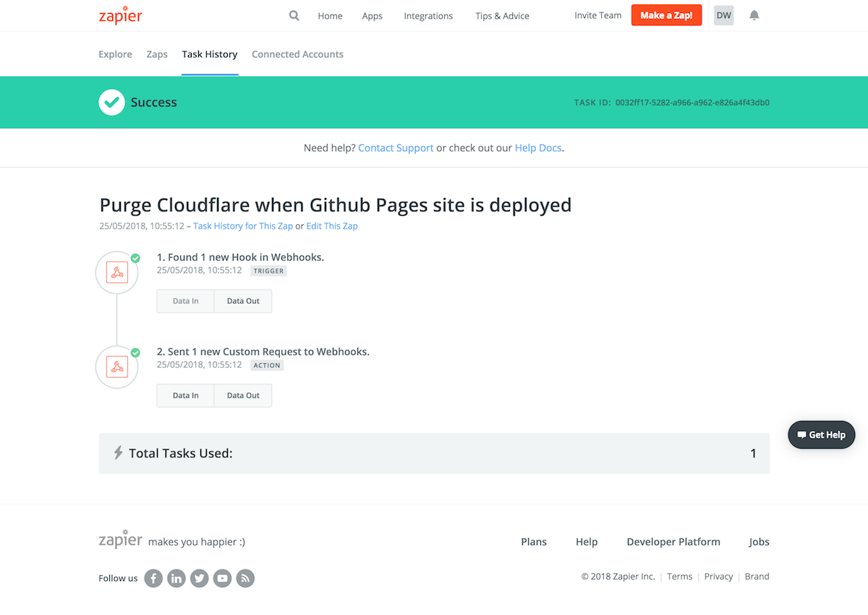The height and width of the screenshot is (615, 868).
Task: Open Integrations in top navigation
Action: [x=428, y=16]
